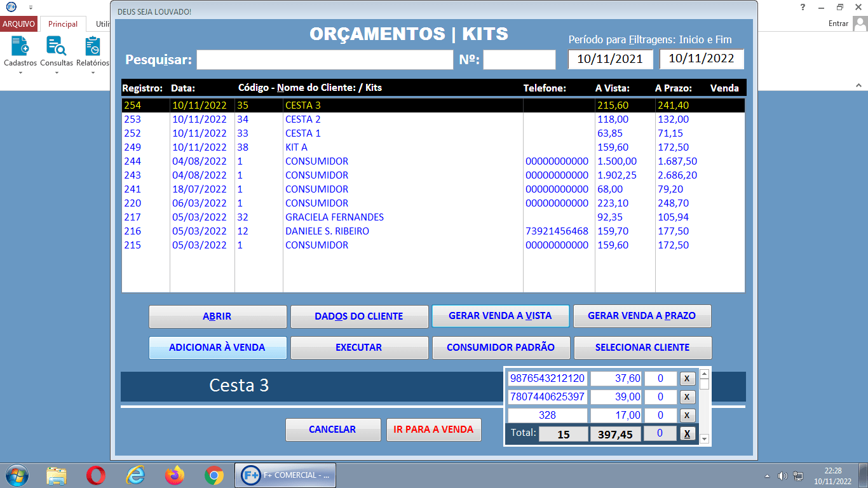This screenshot has width=868, height=488.
Task: Expand the Cadastros dropdown arrow
Action: pos(20,72)
